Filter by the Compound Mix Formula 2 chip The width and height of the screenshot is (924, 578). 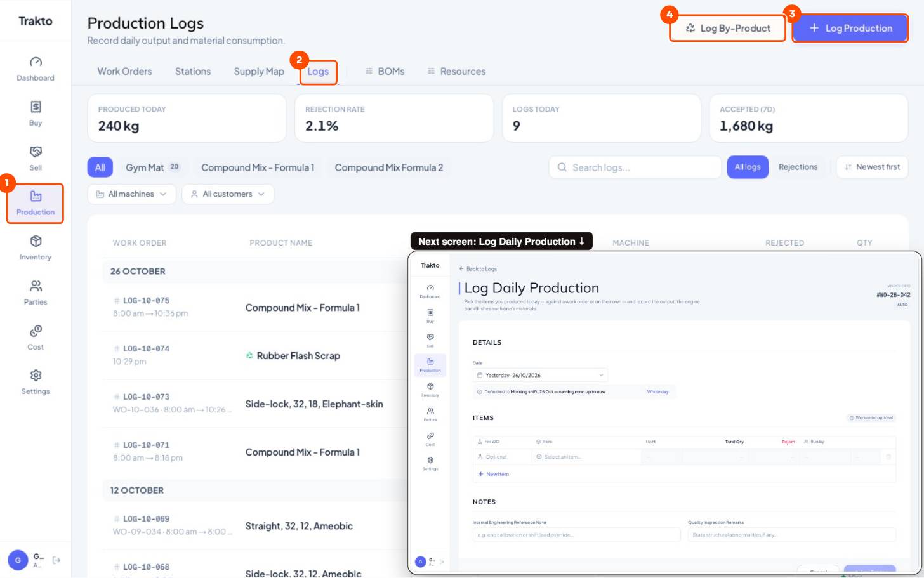pos(389,167)
